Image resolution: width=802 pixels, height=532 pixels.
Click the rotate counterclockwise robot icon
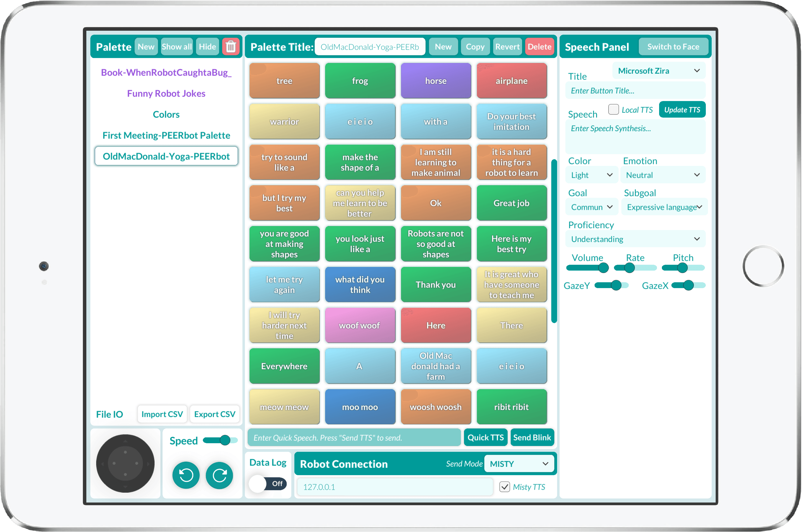pyautogui.click(x=186, y=475)
